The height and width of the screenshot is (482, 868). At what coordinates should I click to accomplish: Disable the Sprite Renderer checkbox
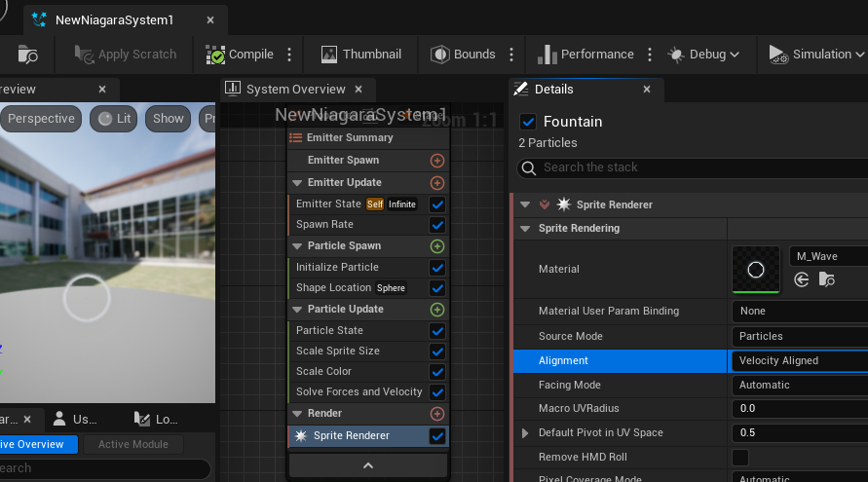pyautogui.click(x=437, y=436)
